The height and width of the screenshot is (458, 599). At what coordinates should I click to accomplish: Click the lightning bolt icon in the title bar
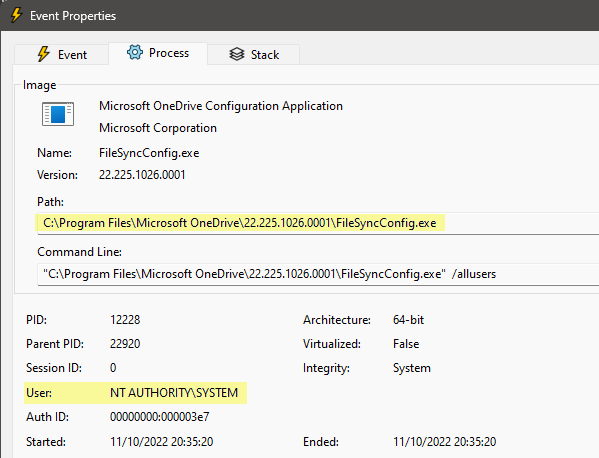click(16, 15)
